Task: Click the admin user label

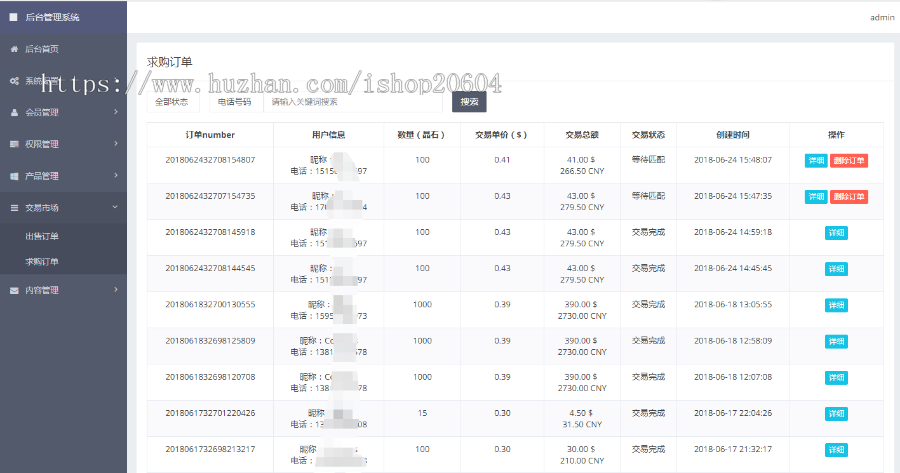Action: (x=882, y=18)
